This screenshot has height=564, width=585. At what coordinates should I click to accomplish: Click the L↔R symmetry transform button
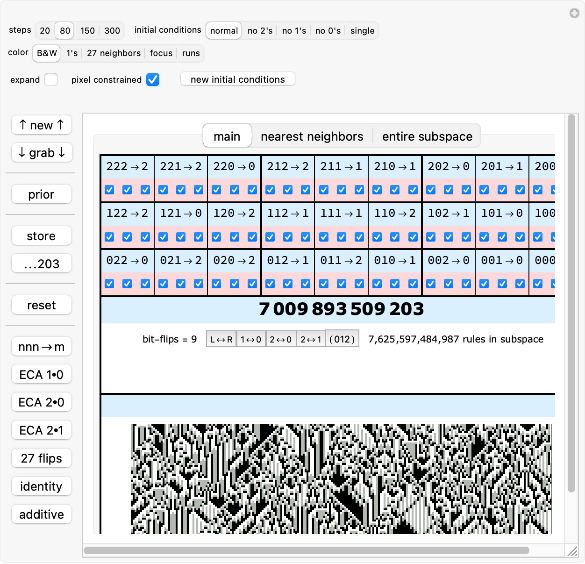[x=221, y=339]
